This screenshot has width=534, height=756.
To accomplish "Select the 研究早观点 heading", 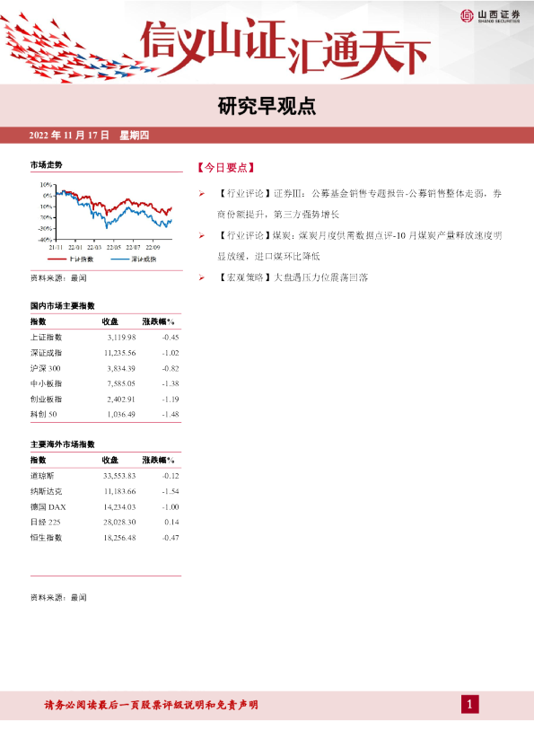I will point(267,106).
